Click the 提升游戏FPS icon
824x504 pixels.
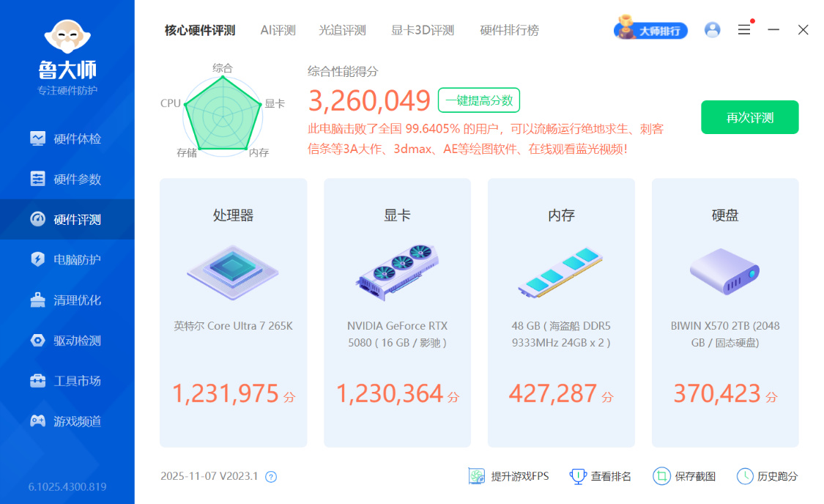[477, 476]
